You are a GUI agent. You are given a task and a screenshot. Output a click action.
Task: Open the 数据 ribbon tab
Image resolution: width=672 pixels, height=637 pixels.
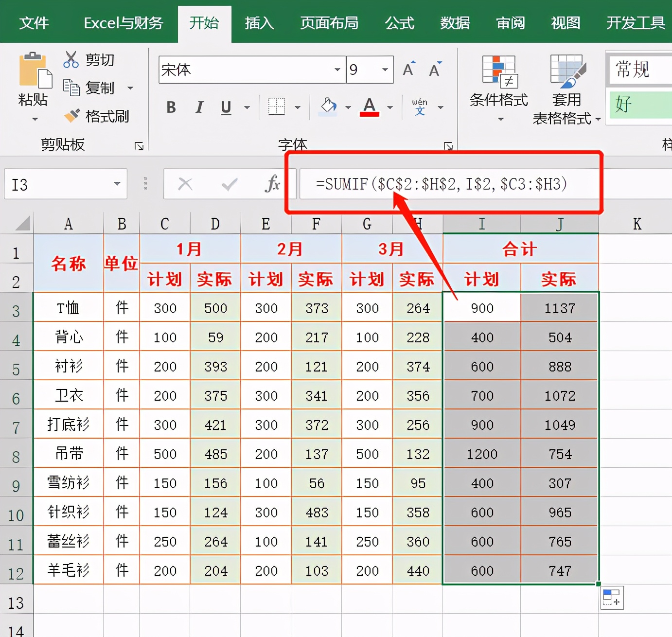(455, 23)
